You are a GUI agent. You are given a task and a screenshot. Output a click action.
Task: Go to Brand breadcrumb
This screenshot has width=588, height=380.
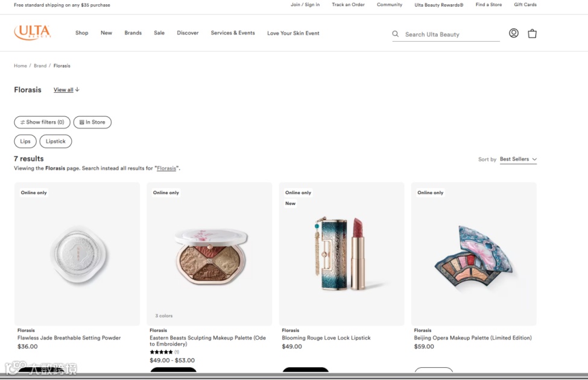tap(40, 66)
